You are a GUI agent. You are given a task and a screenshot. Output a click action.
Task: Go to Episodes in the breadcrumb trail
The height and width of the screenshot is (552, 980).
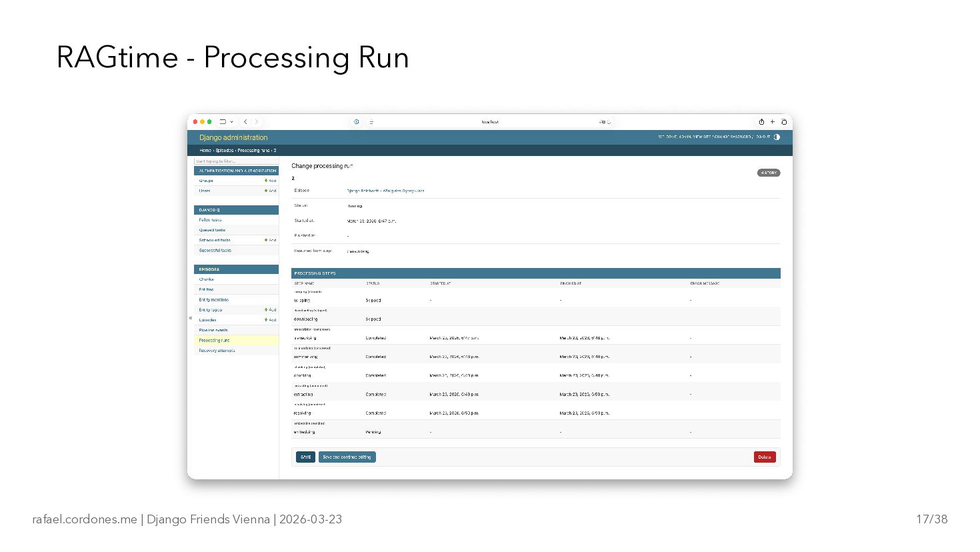click(225, 151)
